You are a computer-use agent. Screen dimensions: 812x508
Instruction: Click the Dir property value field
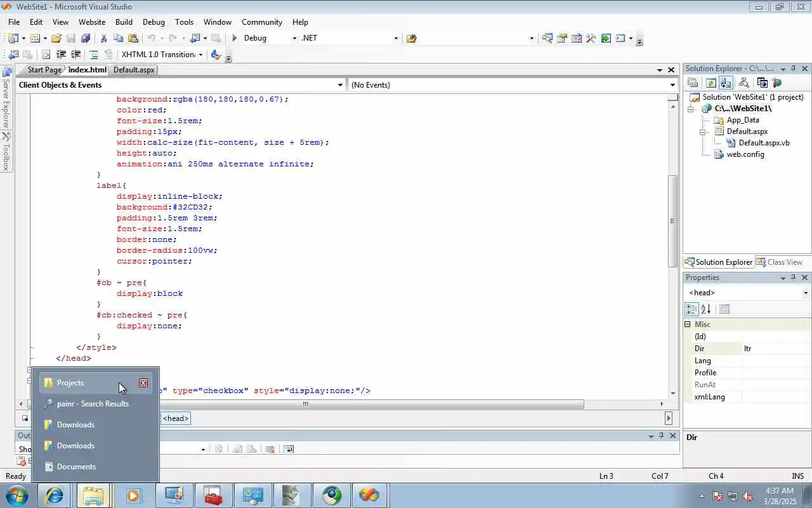(776, 349)
